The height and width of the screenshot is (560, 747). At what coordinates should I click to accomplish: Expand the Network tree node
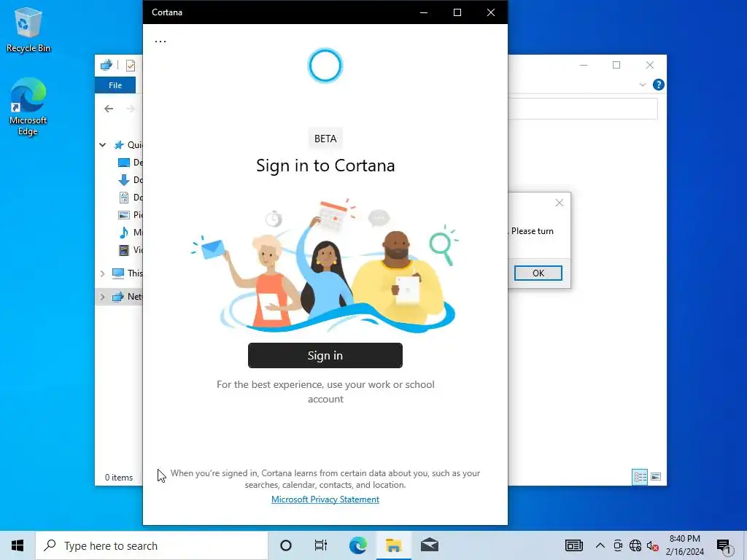click(102, 297)
